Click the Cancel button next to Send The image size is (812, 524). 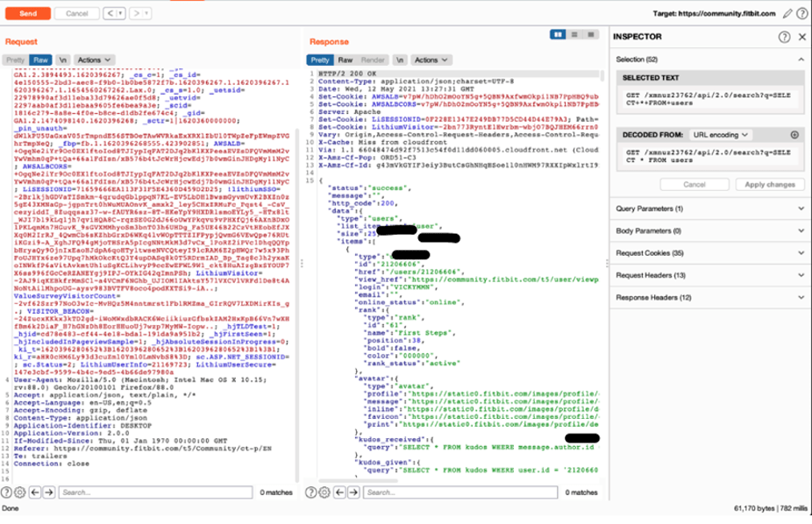(76, 13)
